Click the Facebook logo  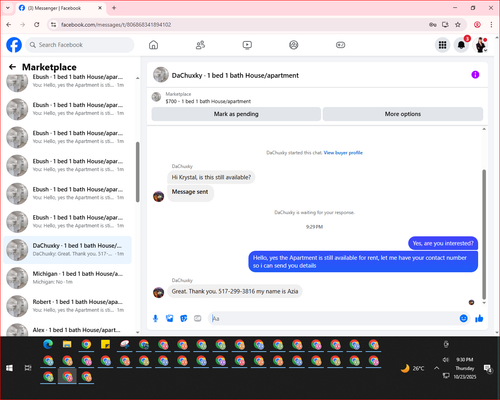click(x=14, y=45)
